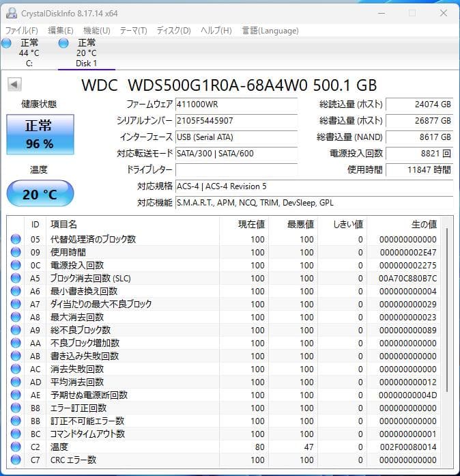This screenshot has width=460, height=476.
Task: Click the 20 °C temperature button
Action: 40,194
